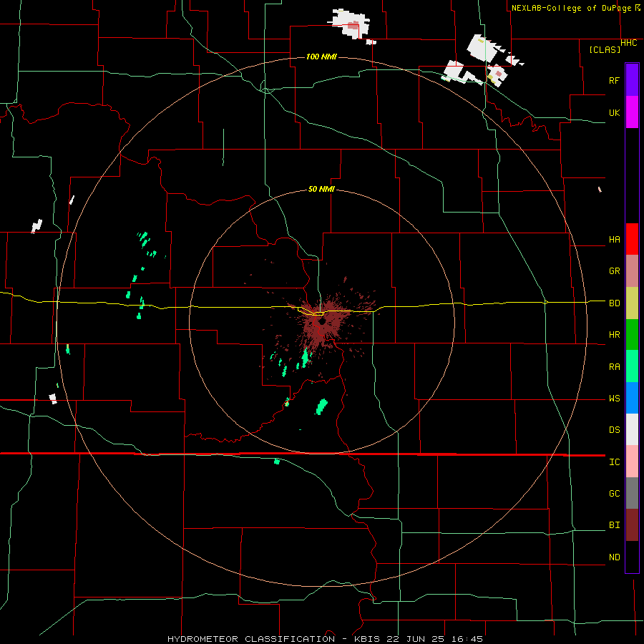Click the 'NEXLAB-College of DuPage' credit text
This screenshot has width=644, height=644.
pyautogui.click(x=571, y=8)
